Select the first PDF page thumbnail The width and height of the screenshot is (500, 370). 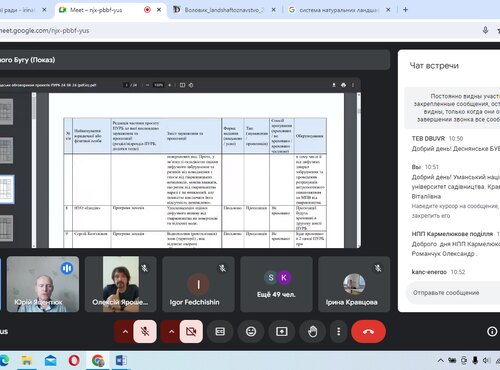(6, 111)
